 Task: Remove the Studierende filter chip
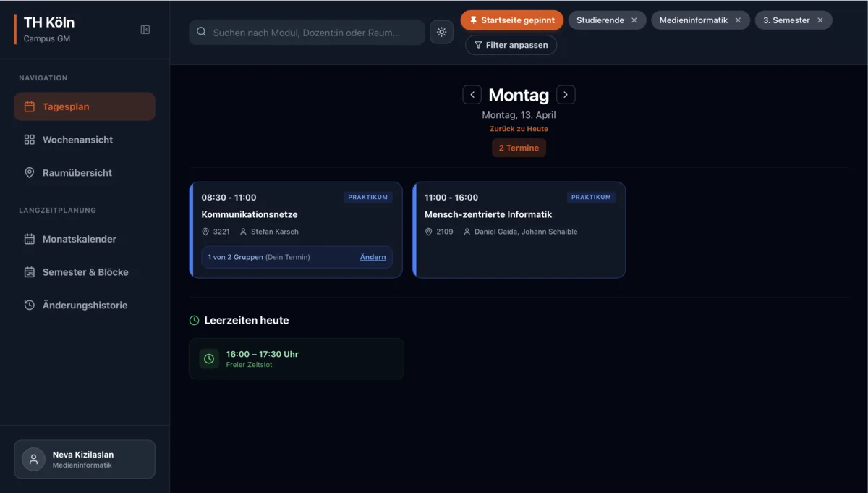coord(634,20)
